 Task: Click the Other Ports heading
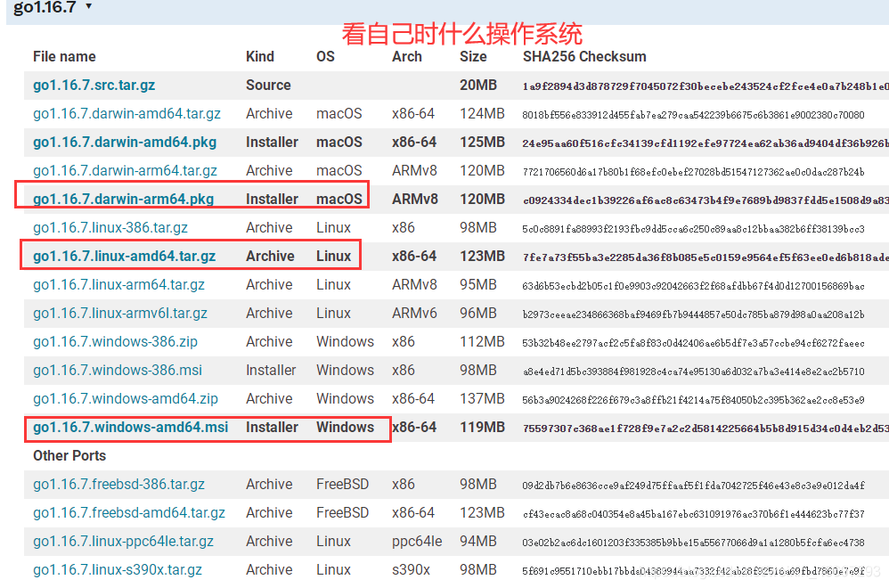pyautogui.click(x=69, y=456)
